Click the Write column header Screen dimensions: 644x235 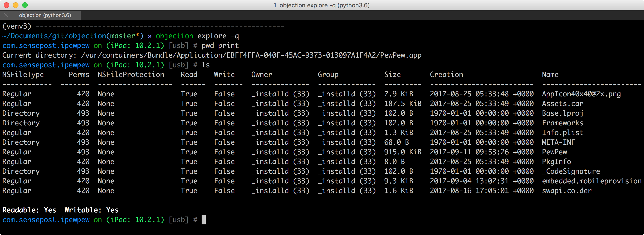(x=224, y=75)
